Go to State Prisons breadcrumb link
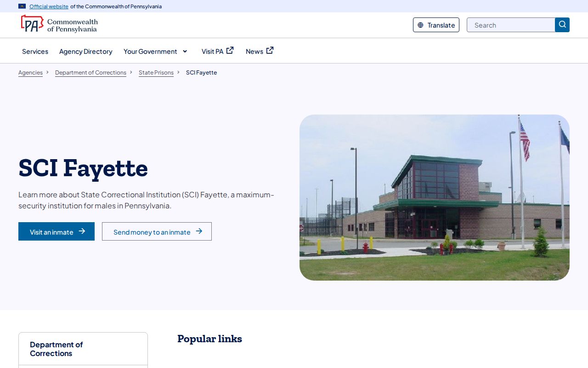The height and width of the screenshot is (368, 588). click(156, 73)
